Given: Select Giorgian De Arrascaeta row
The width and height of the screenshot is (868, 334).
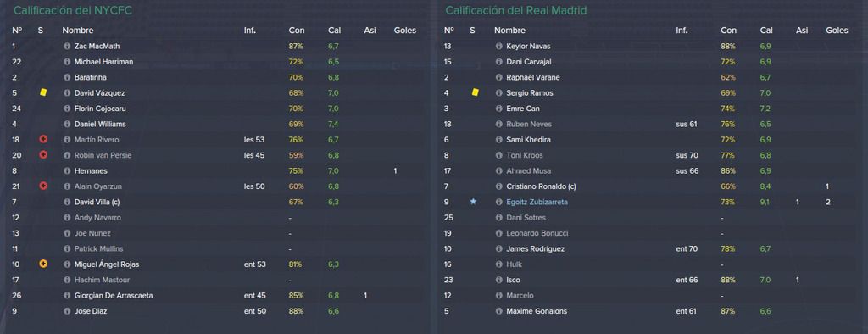Looking at the screenshot, I should pyautogui.click(x=216, y=296).
